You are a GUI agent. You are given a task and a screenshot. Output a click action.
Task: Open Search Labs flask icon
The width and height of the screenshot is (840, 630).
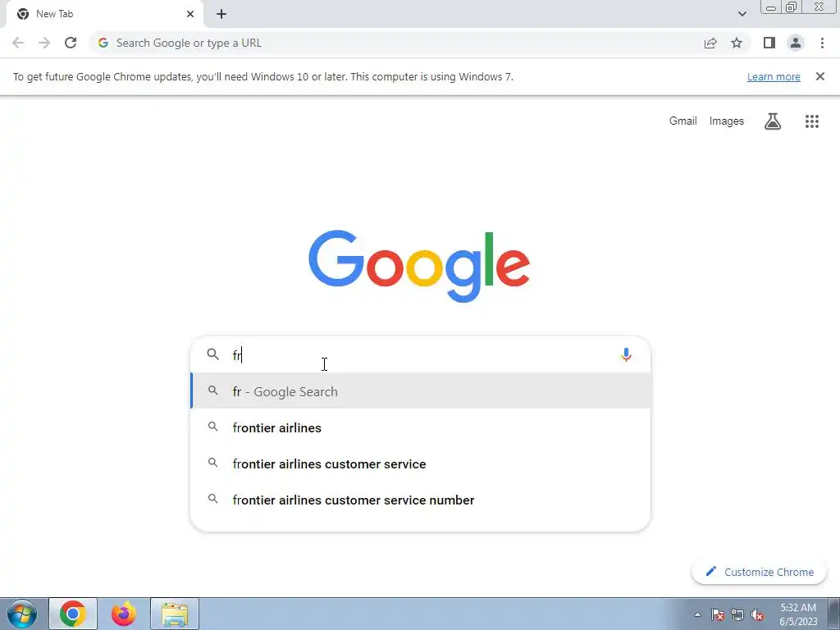point(773,121)
